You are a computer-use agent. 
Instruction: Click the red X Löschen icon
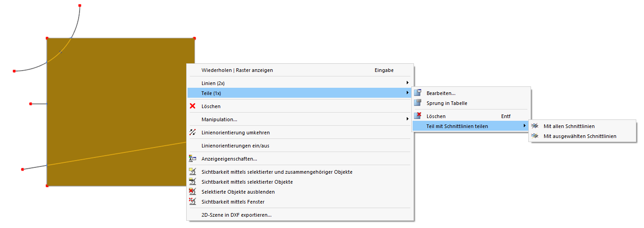coord(193,106)
